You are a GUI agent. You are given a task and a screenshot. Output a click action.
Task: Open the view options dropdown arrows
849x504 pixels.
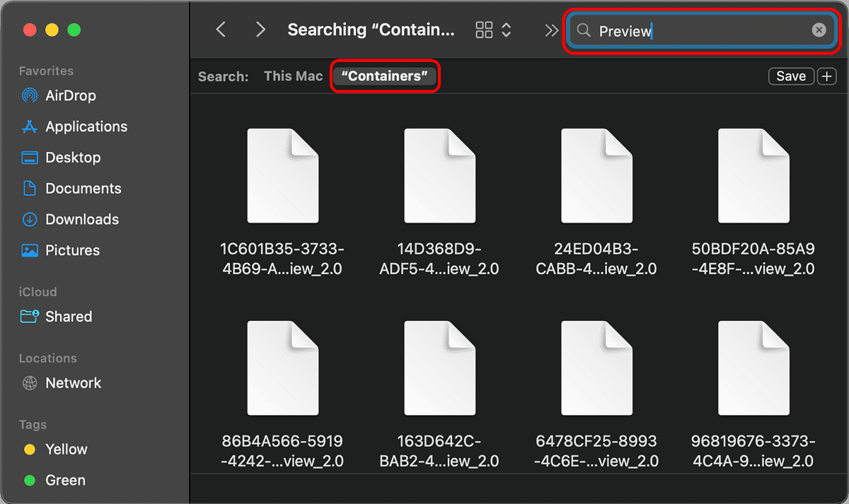507,30
